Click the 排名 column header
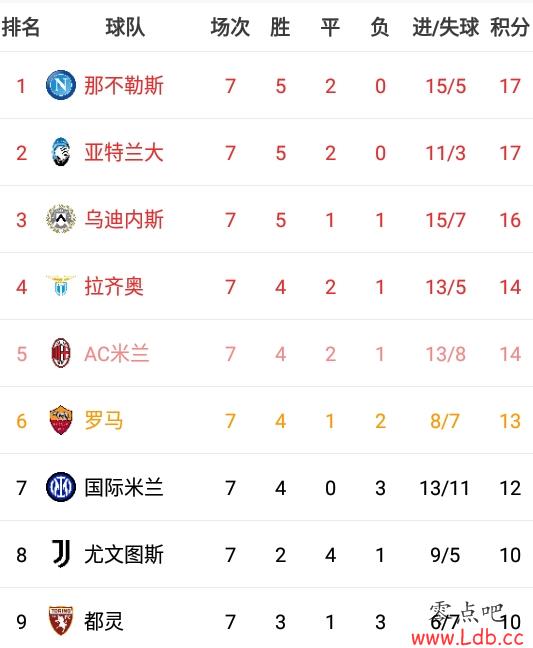 click(x=21, y=27)
